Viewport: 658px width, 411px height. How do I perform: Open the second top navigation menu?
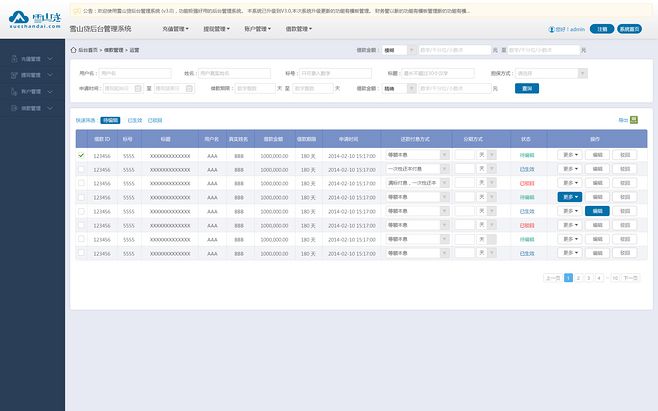pyautogui.click(x=217, y=29)
